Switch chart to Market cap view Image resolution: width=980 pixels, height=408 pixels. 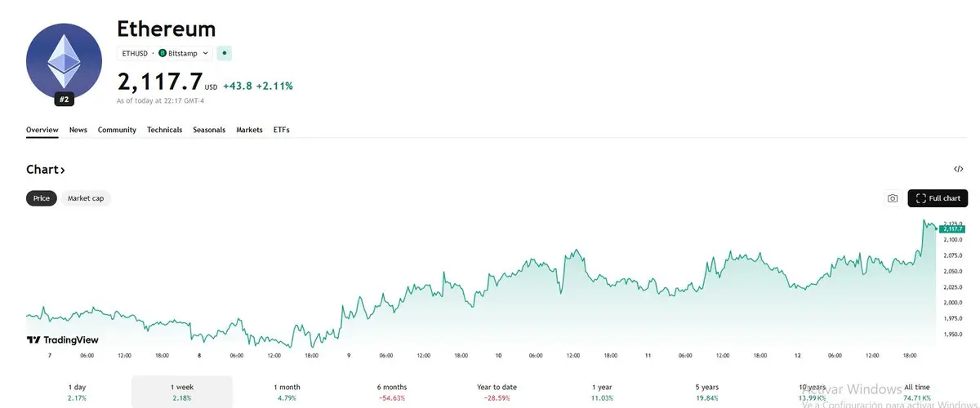[86, 198]
